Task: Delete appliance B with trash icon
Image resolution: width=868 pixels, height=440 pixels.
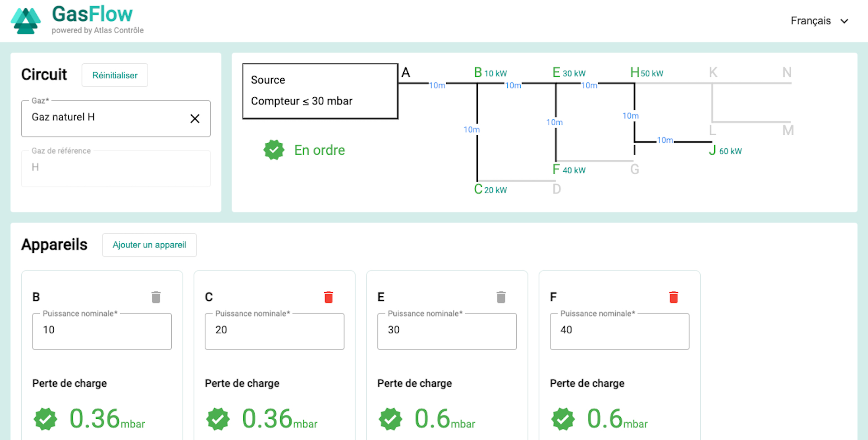Action: click(156, 297)
